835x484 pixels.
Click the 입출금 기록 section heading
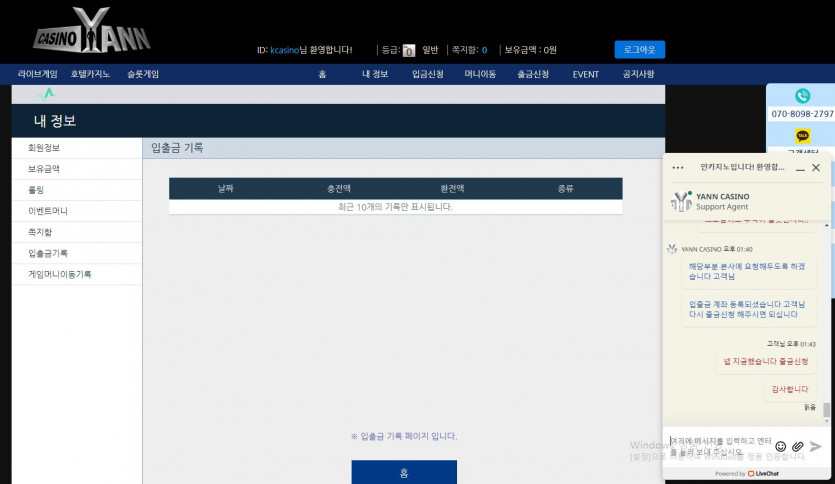coord(177,148)
